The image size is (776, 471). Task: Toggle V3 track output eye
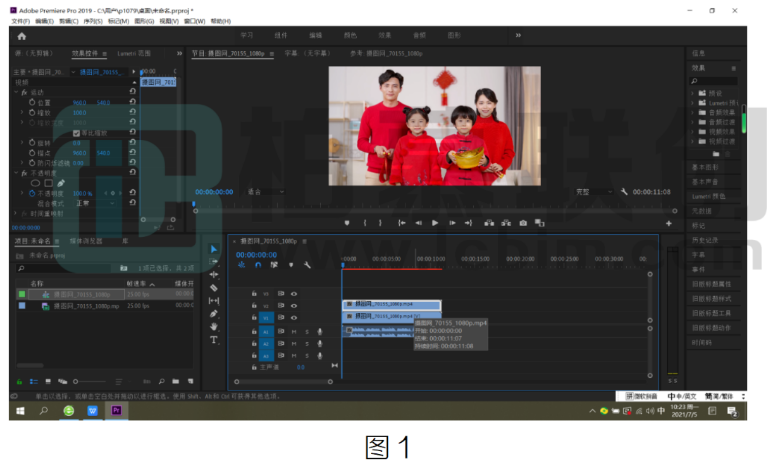(x=294, y=293)
